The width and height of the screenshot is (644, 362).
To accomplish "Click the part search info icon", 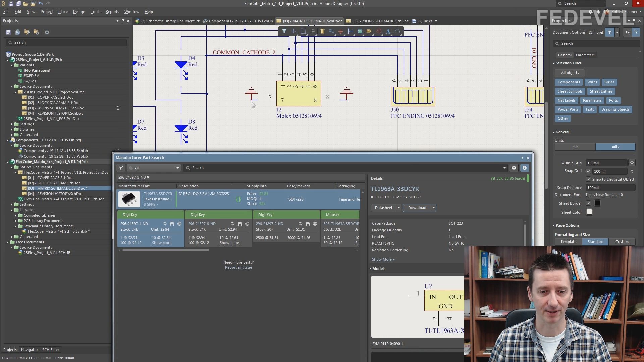I will coord(525,168).
